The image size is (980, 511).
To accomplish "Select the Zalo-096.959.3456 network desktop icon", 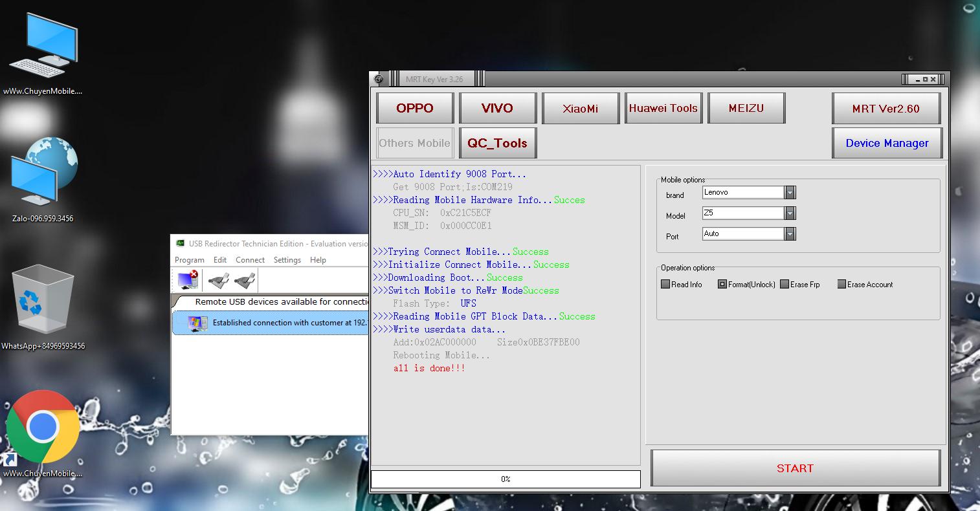I will click(43, 181).
